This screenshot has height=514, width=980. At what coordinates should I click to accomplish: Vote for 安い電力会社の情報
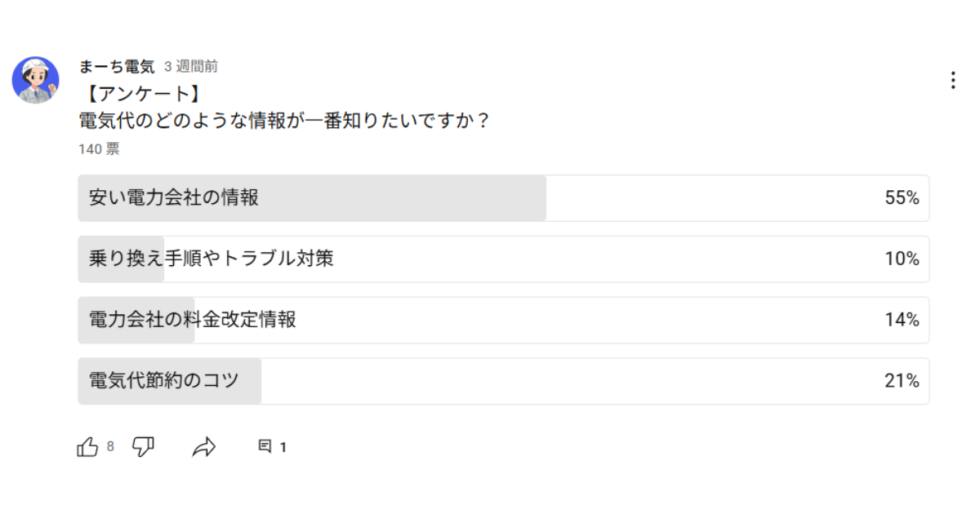503,198
